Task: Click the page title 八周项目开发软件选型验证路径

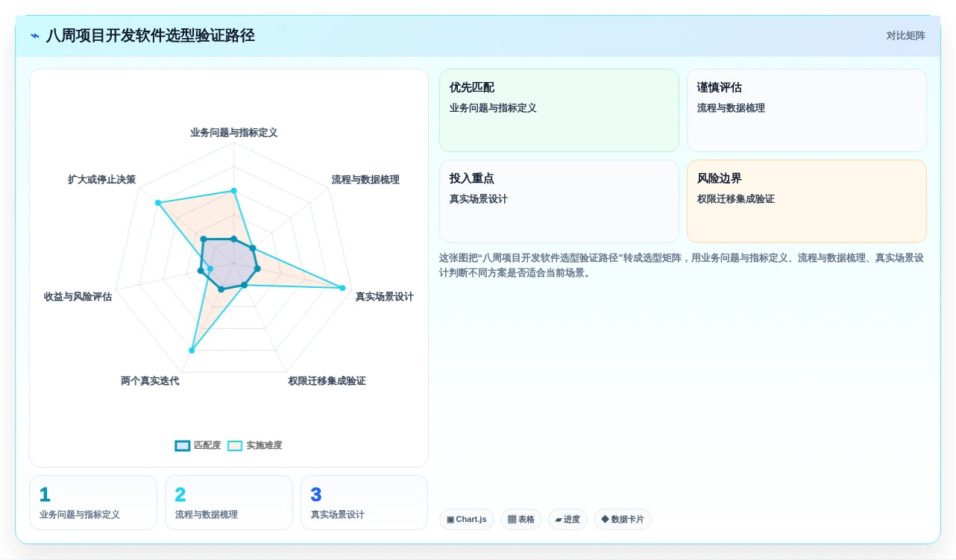Action: pyautogui.click(x=151, y=36)
